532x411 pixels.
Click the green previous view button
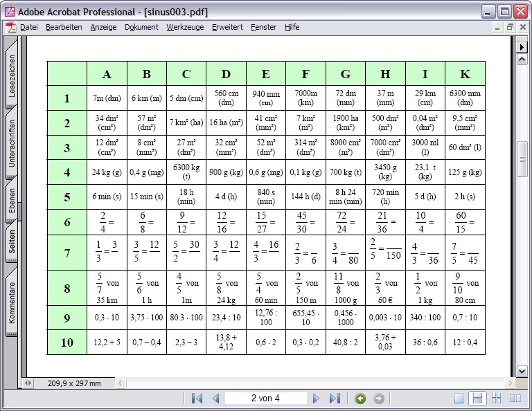360,399
